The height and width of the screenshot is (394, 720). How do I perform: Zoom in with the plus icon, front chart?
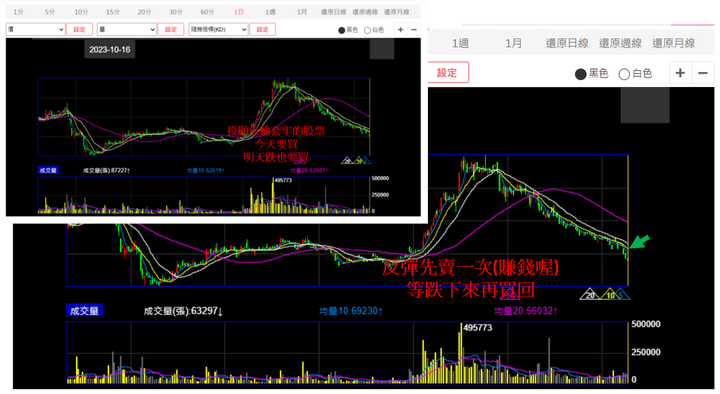click(x=400, y=30)
